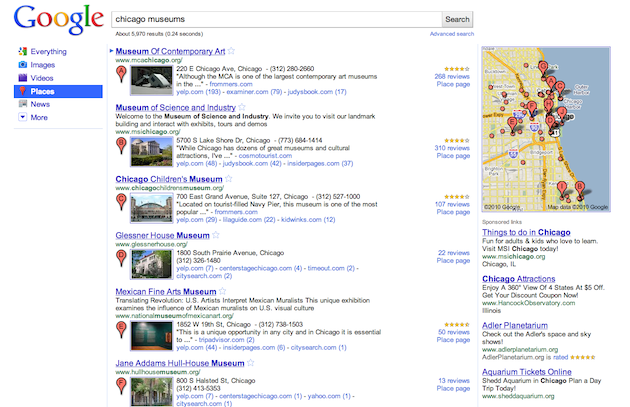This screenshot has height=407, width=630.
Task: Click into the chicago museums search field
Action: click(276, 19)
